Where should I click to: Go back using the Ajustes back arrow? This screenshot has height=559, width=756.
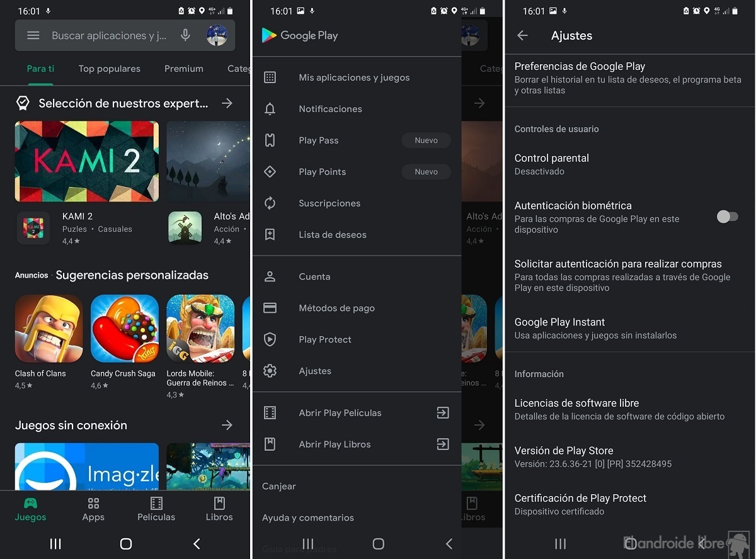pos(522,36)
